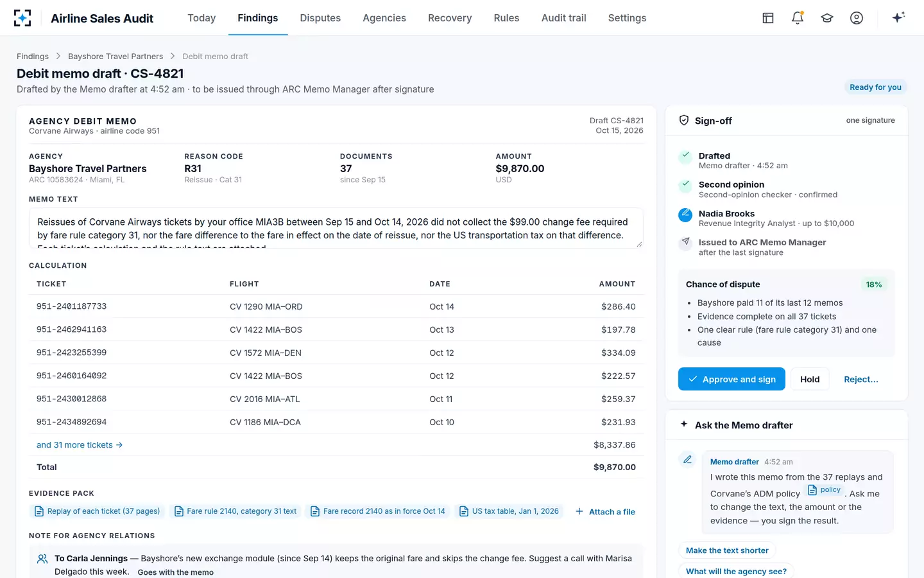Screen dimensions: 924x578
Task: Click flight CV 1186 MIA–DCA
Action: tap(265, 423)
